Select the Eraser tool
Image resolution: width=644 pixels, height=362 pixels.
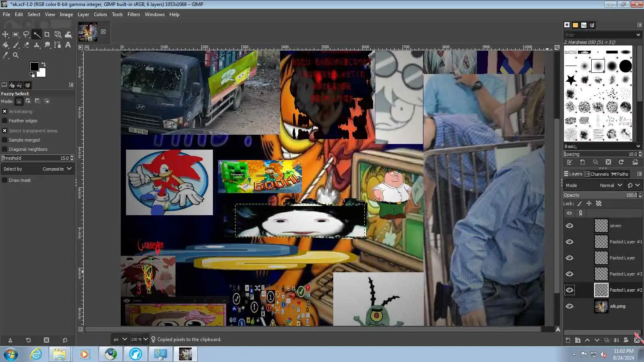click(26, 45)
